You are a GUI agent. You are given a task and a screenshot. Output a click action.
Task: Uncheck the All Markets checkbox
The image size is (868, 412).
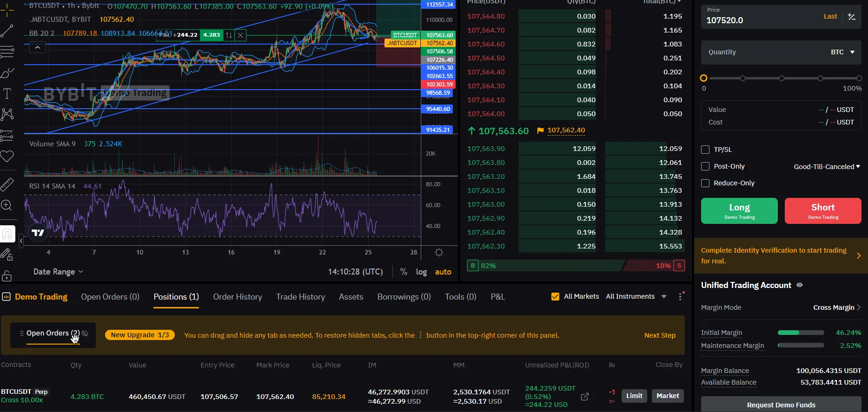click(x=555, y=296)
